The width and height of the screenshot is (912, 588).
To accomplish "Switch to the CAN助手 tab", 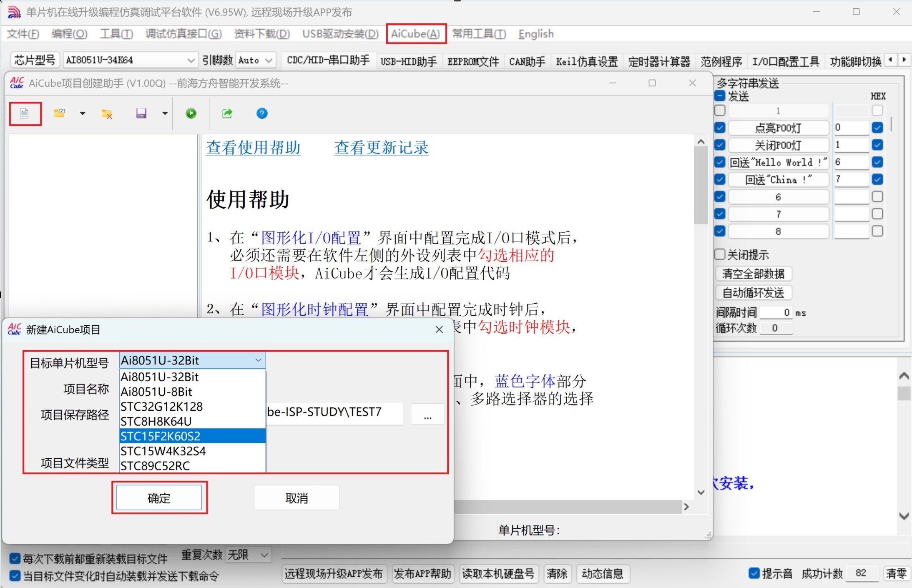I will point(527,62).
